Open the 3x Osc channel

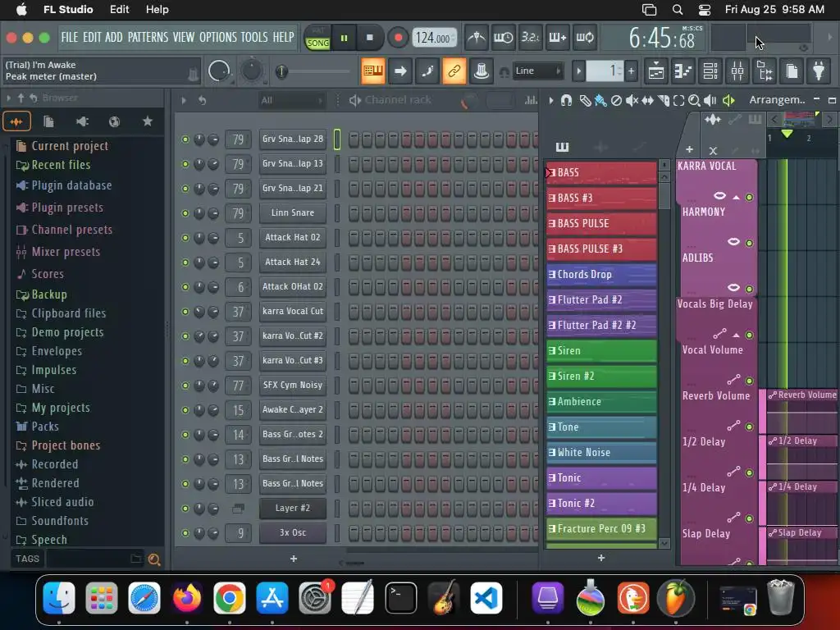coord(293,532)
